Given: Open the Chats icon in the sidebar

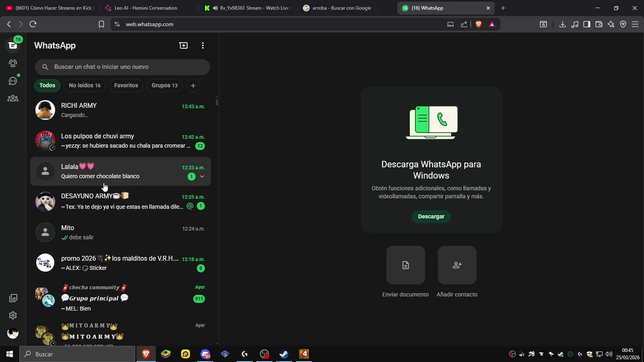Looking at the screenshot, I should [x=13, y=45].
